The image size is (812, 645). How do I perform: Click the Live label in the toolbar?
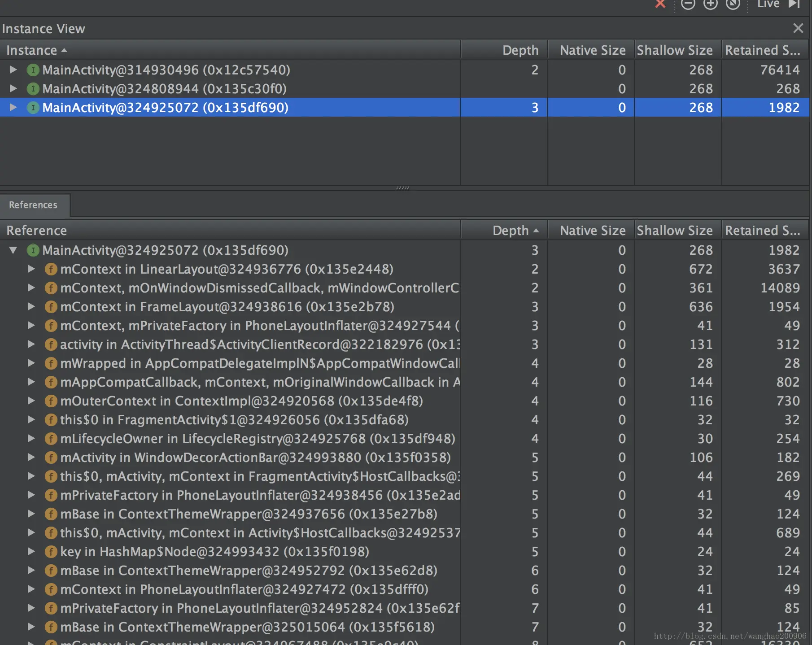[768, 4]
